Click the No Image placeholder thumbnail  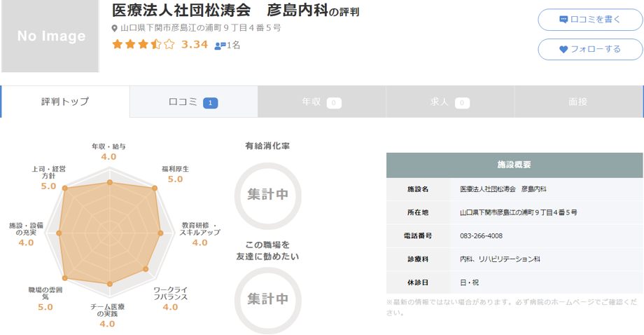(x=51, y=36)
